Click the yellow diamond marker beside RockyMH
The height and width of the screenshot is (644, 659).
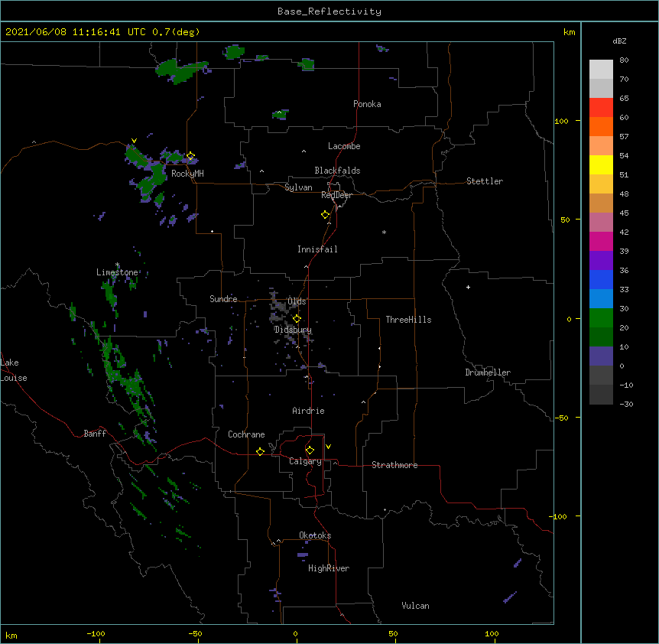[x=190, y=156]
